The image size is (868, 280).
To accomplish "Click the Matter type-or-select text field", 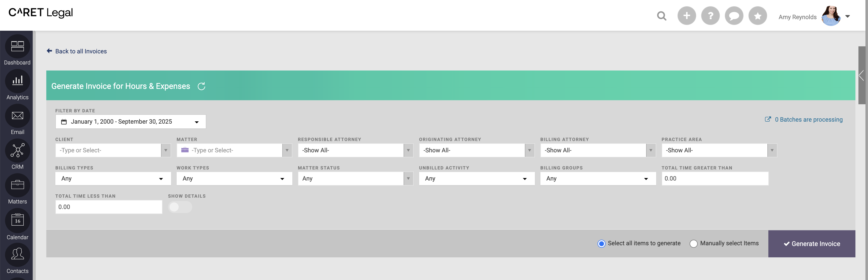I will click(x=229, y=151).
